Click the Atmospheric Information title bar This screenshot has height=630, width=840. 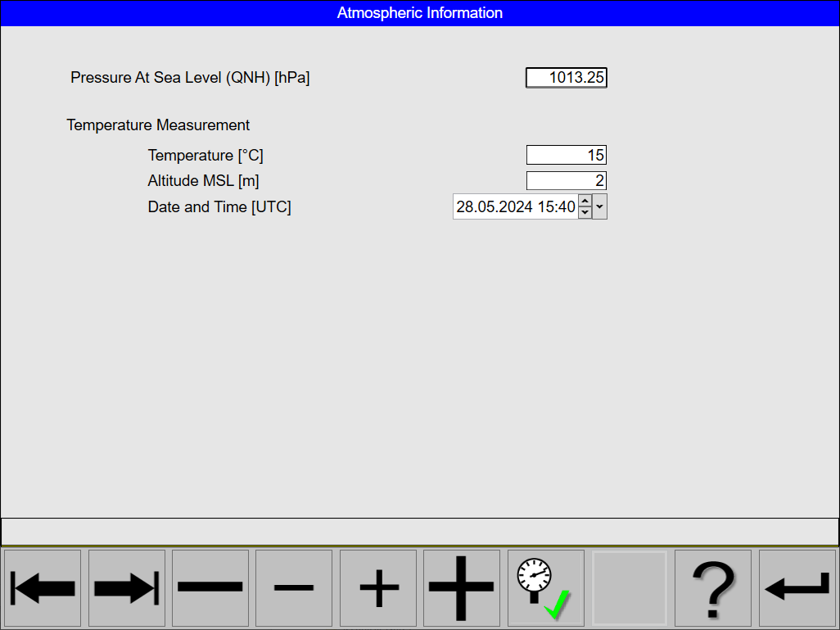[x=420, y=12]
